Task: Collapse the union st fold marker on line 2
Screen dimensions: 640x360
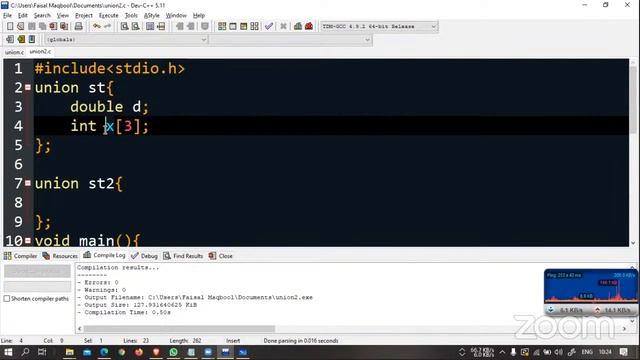Action: point(28,87)
